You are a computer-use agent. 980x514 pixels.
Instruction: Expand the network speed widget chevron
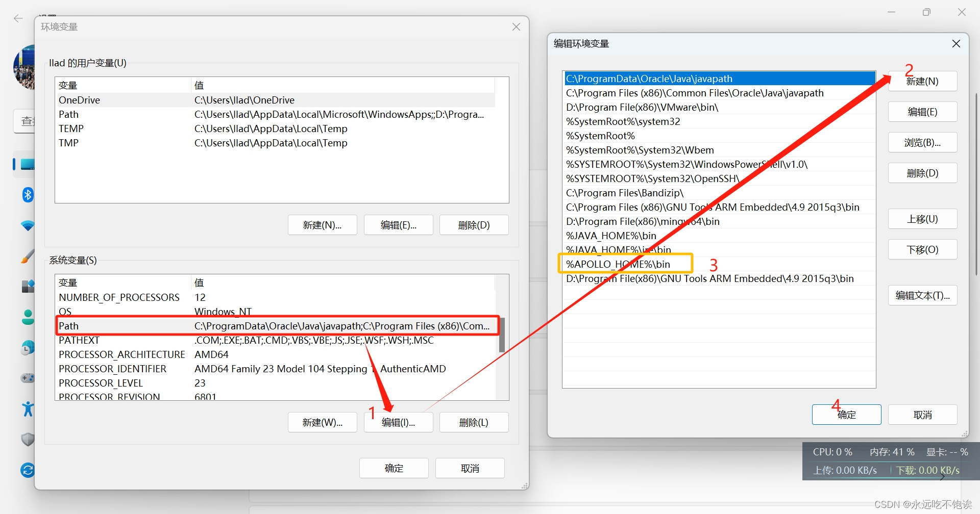[x=943, y=476]
